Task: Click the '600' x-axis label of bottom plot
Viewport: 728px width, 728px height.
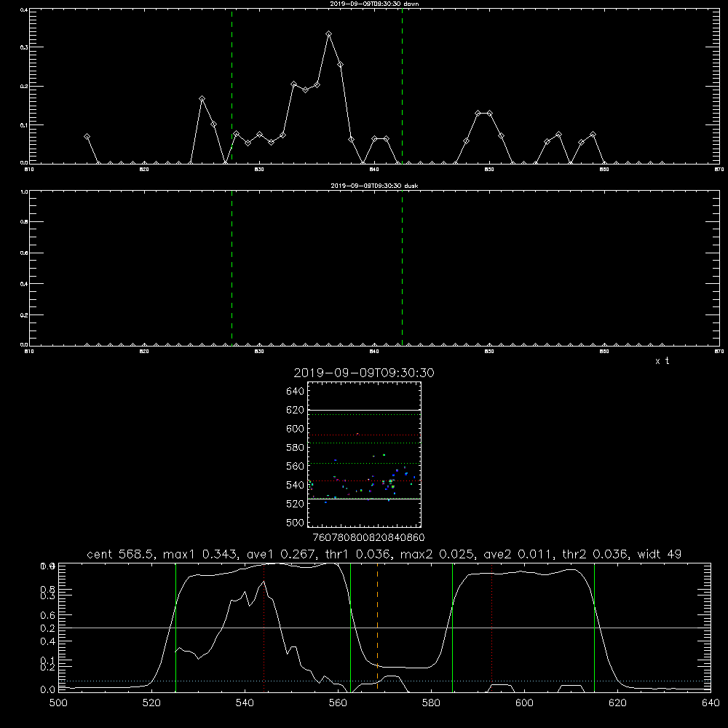Action: coord(524,703)
